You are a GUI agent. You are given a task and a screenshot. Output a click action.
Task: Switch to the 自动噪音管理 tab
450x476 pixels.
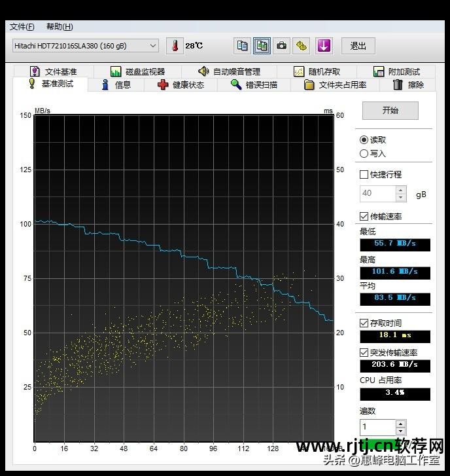click(229, 71)
